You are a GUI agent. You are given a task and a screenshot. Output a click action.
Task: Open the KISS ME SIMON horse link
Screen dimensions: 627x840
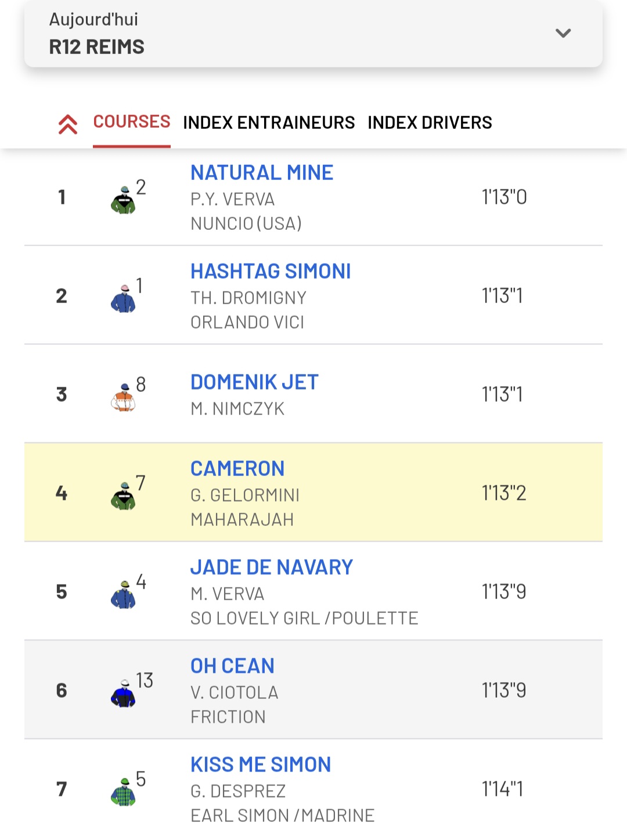pyautogui.click(x=261, y=765)
